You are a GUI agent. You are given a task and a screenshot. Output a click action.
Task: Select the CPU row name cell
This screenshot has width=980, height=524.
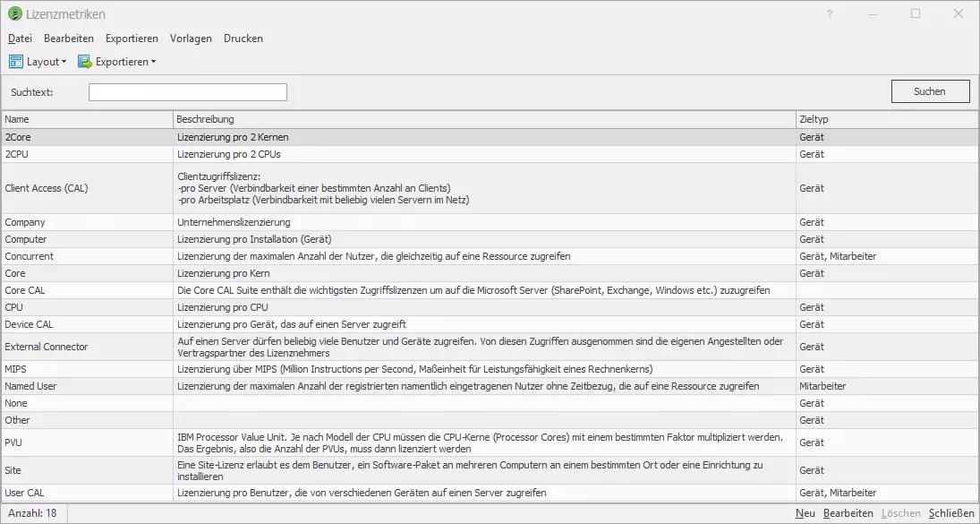[x=88, y=307]
